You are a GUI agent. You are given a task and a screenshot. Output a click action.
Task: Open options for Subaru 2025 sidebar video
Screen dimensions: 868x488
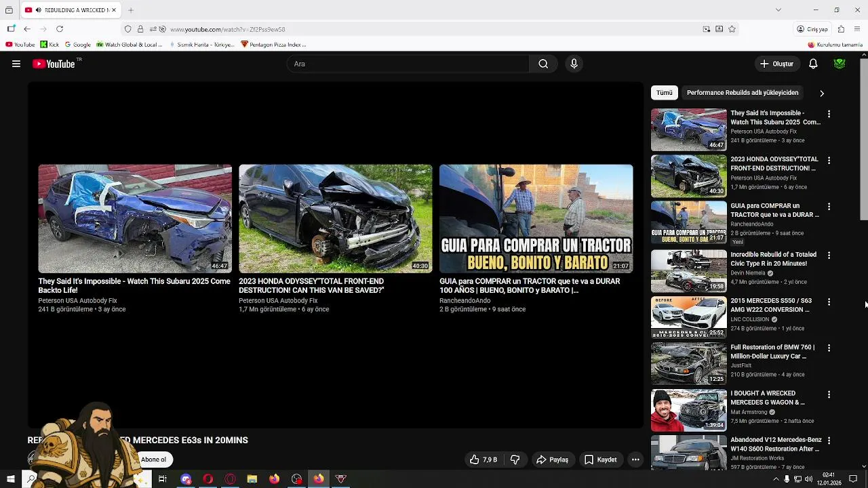click(x=829, y=114)
